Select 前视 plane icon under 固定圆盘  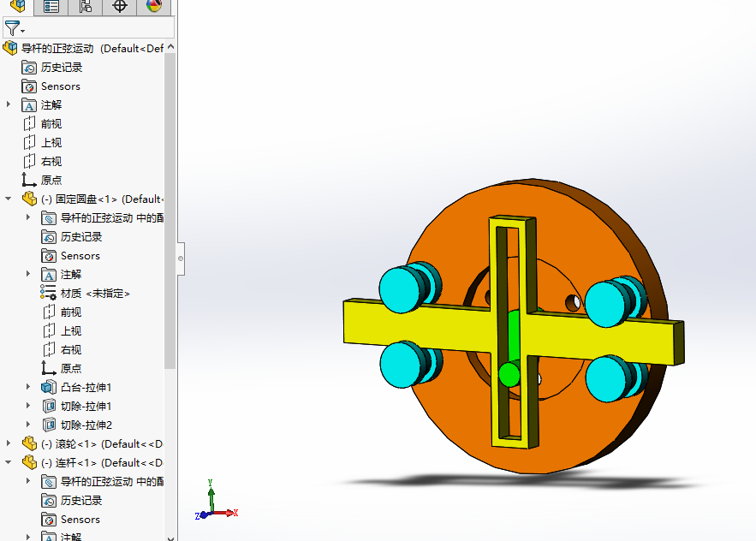click(x=49, y=312)
